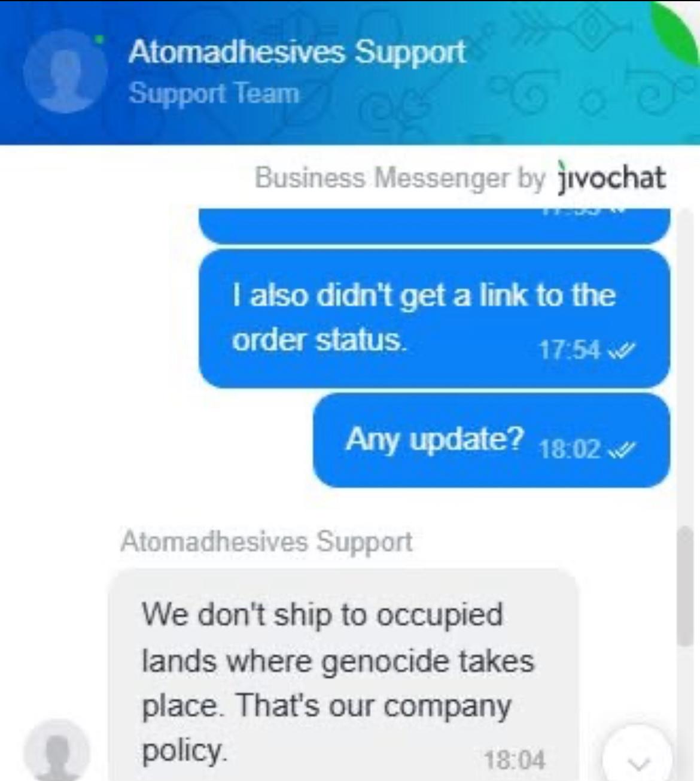
Task: Click the jivochat logo link
Action: point(611,177)
